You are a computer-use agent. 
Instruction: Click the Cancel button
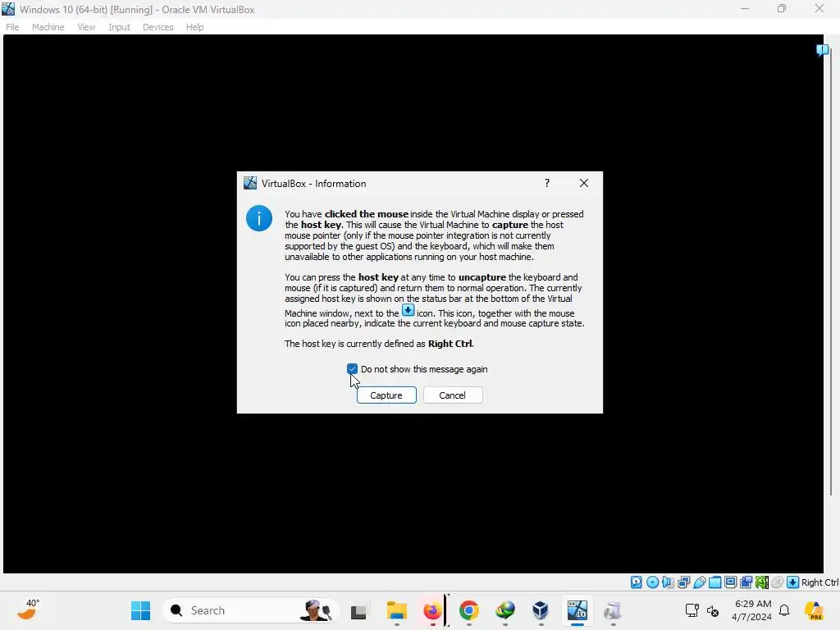coord(453,395)
